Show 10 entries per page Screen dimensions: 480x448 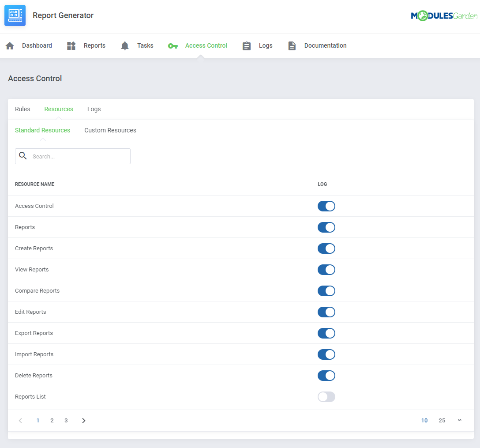coord(424,421)
